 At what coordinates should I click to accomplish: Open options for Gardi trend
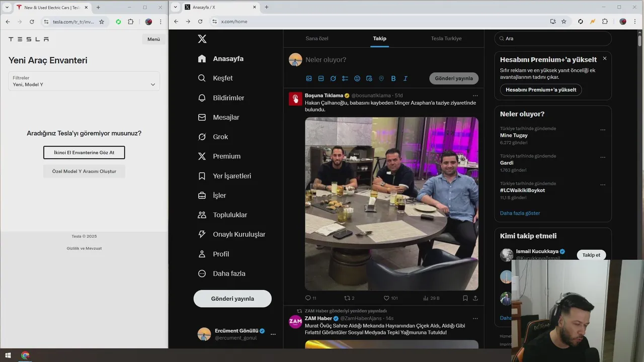(603, 157)
